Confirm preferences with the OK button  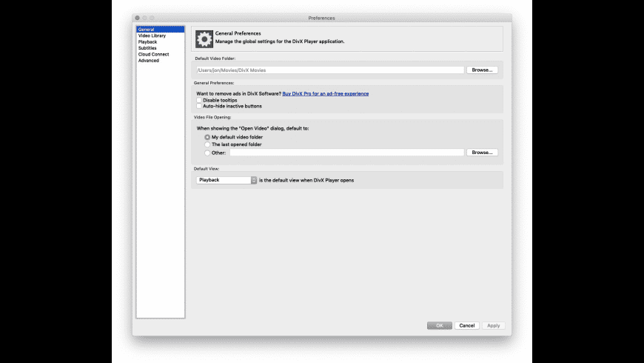tap(440, 326)
